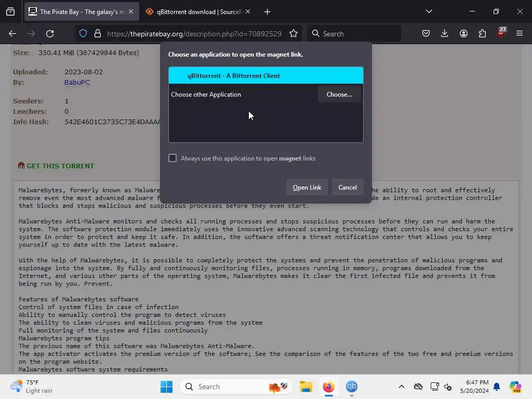
Task: Open the Firefox downloads panel
Action: pos(445,34)
